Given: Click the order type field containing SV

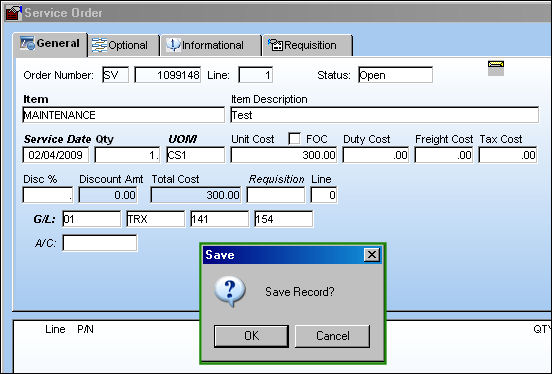Looking at the screenshot, I should pyautogui.click(x=115, y=75).
